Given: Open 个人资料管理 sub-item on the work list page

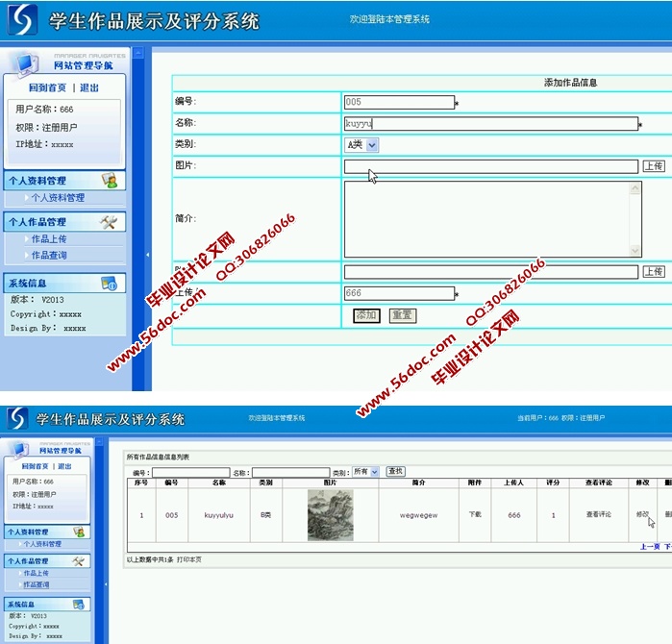Looking at the screenshot, I should click(42, 544).
